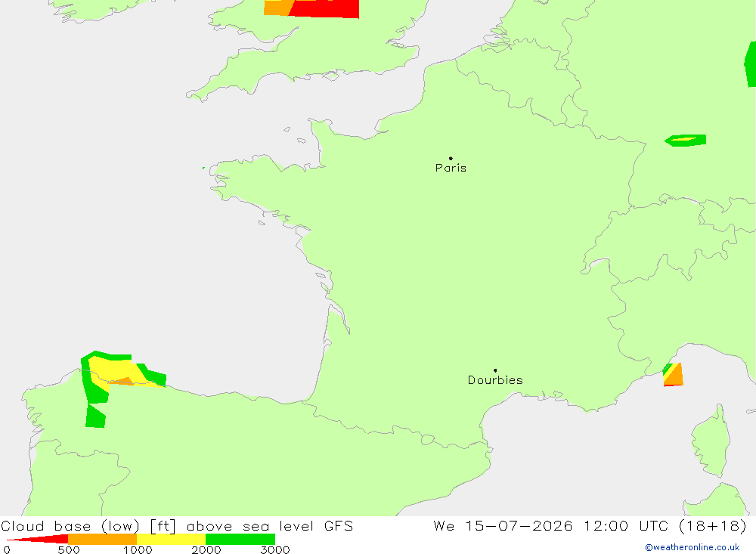Image resolution: width=756 pixels, height=554 pixels.
Task: Click the legend value '2000'
Action: point(206,549)
